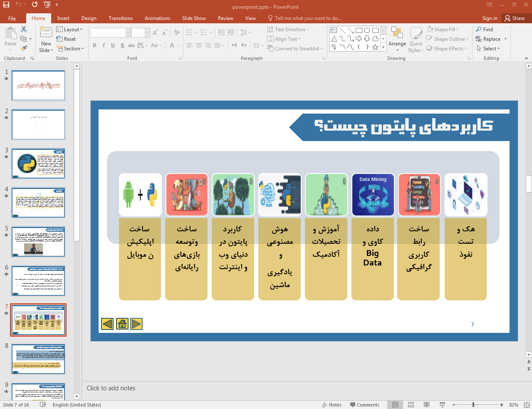Screen dimensions: 532x409
Task: Click the previous arrow button on slide
Action: (107, 324)
